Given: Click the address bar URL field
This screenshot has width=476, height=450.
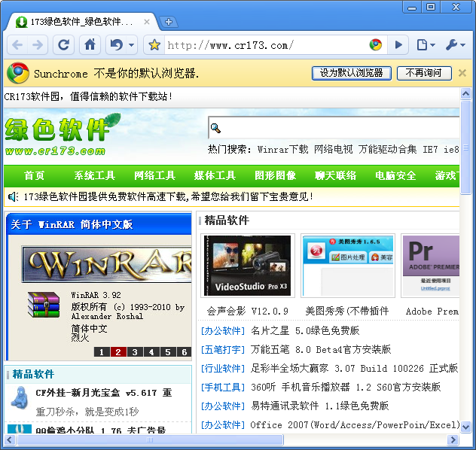Looking at the screenshot, I should tap(266, 45).
